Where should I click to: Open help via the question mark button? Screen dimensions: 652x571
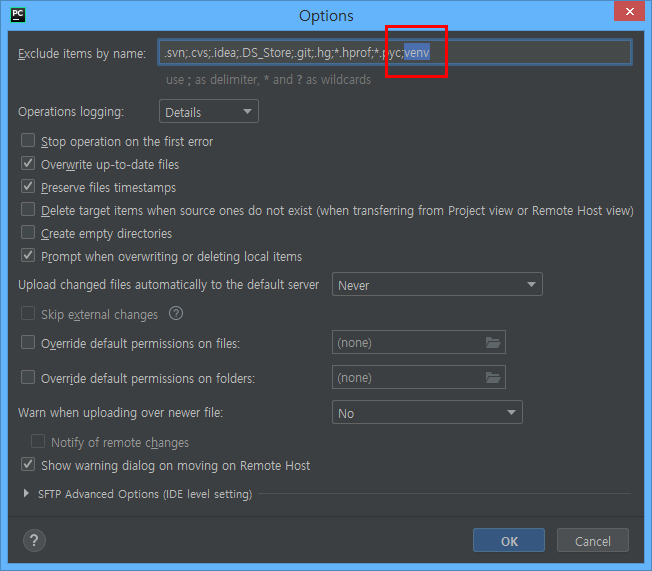(x=34, y=540)
